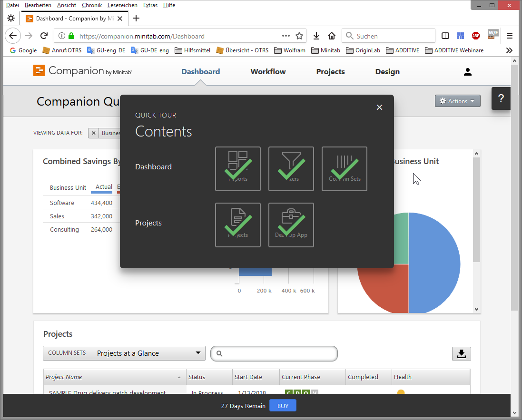This screenshot has width=522, height=420.
Task: Open the ADDITIVE Webinare bookmarks folder
Action: [x=454, y=50]
